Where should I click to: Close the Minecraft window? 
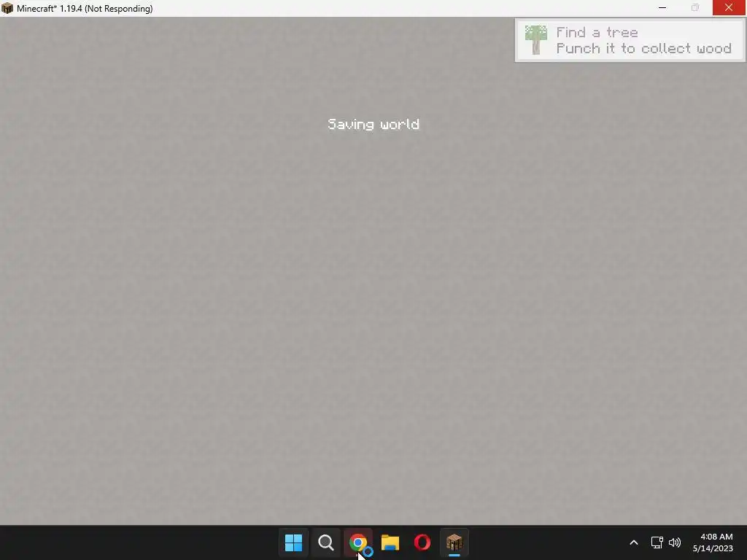tap(729, 7)
